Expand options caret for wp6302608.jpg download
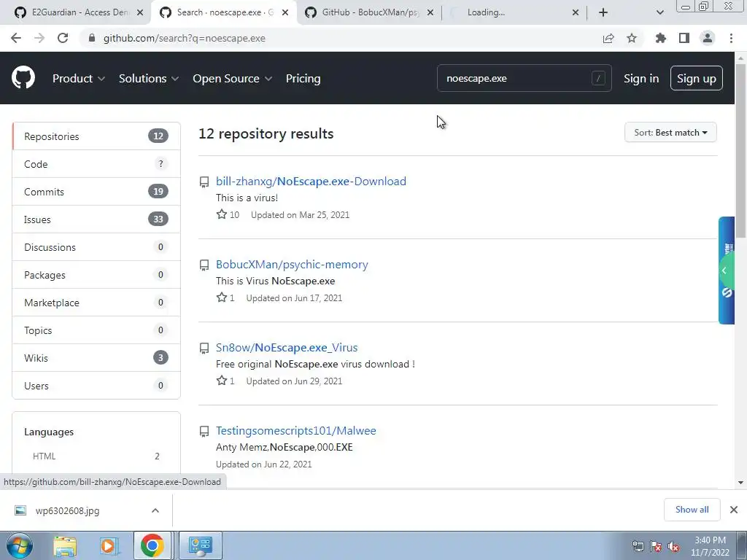 [x=155, y=510]
